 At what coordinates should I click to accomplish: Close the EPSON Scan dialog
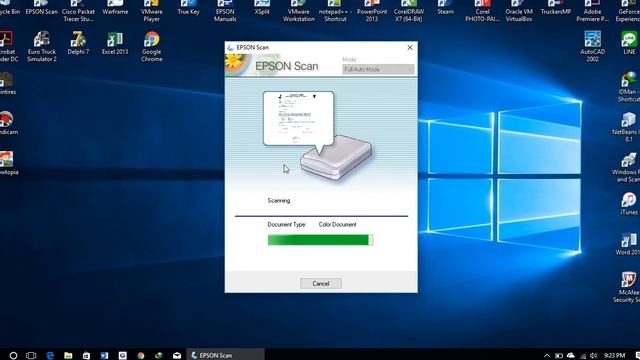(x=410, y=47)
